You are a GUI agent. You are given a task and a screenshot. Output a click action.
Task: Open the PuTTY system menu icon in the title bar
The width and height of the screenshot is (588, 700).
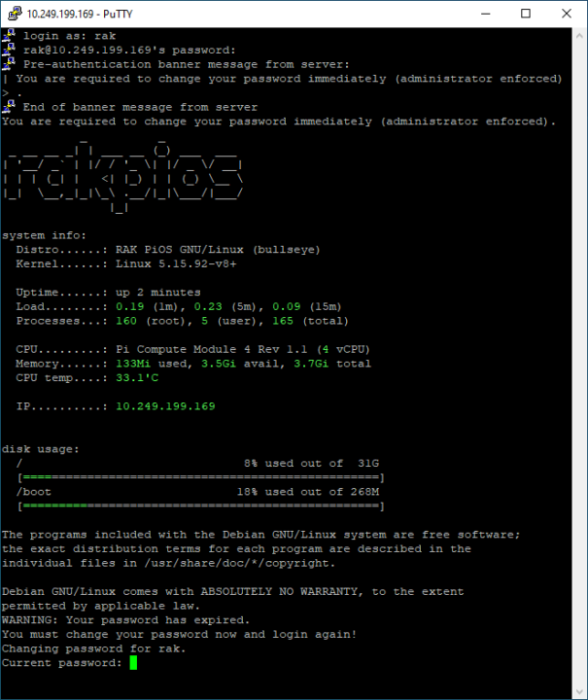point(15,14)
